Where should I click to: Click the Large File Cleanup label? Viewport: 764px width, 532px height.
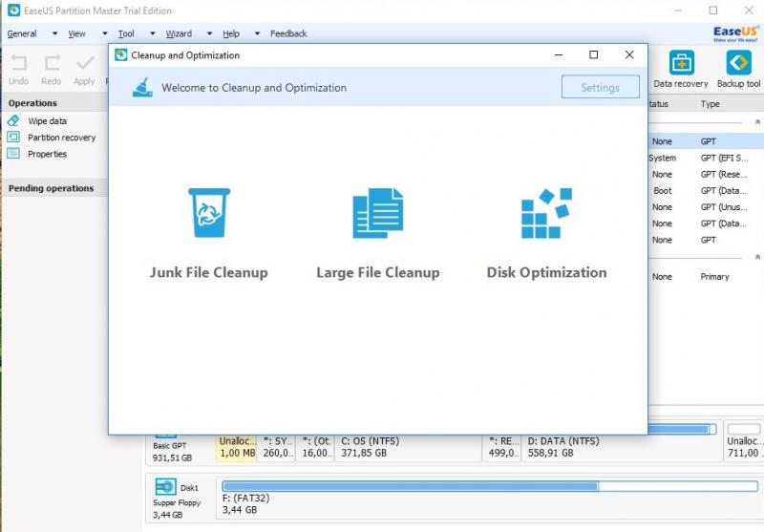(x=378, y=272)
